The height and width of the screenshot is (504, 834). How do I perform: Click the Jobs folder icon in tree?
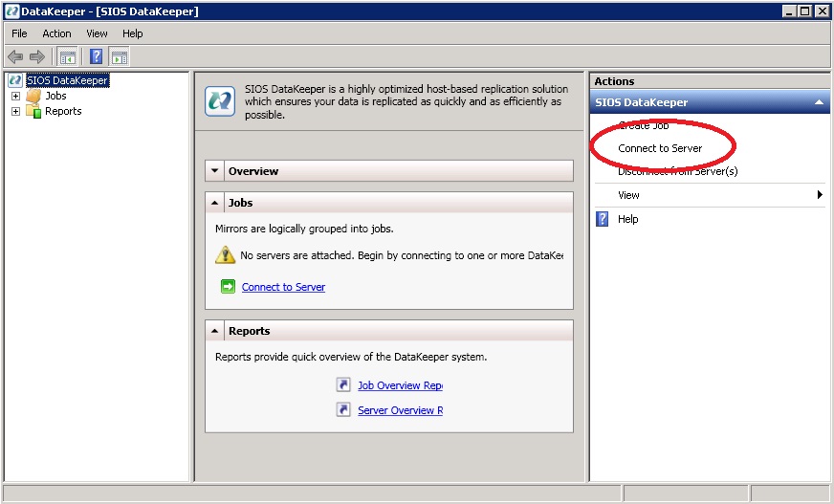[33, 96]
